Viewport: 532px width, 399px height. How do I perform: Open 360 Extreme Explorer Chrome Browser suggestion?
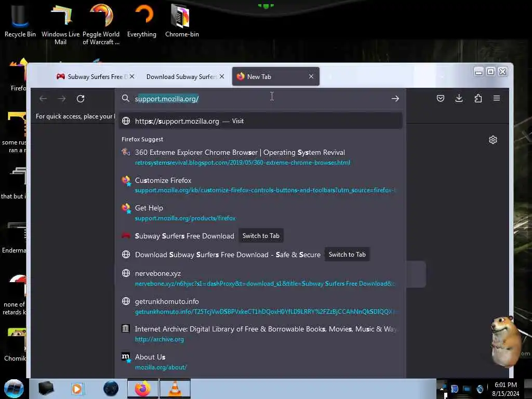pyautogui.click(x=260, y=157)
